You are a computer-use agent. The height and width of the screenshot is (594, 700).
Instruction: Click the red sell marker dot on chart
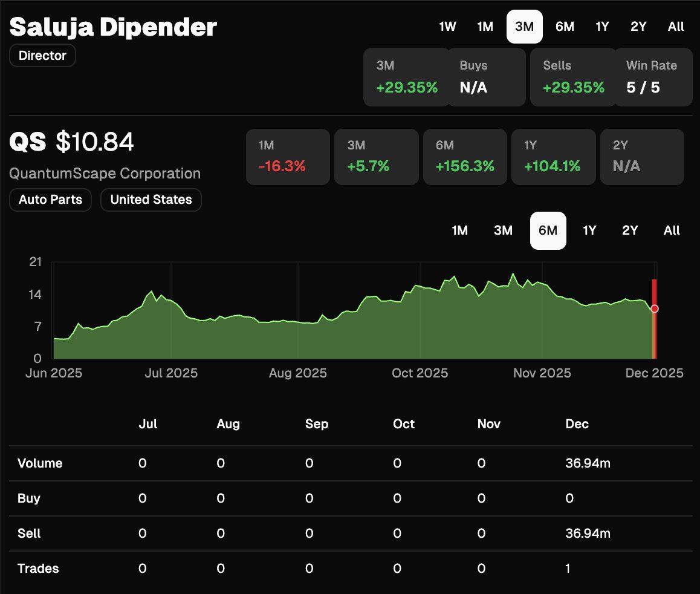coord(655,308)
